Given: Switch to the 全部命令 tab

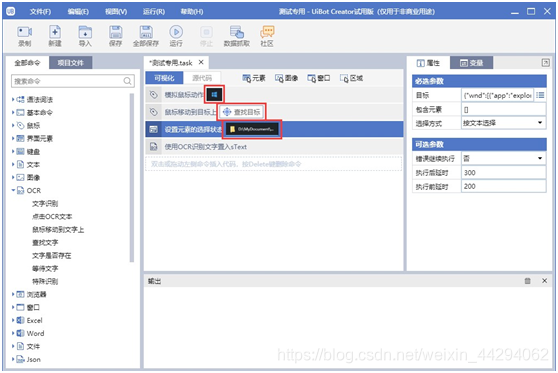Looking at the screenshot, I should (x=27, y=63).
